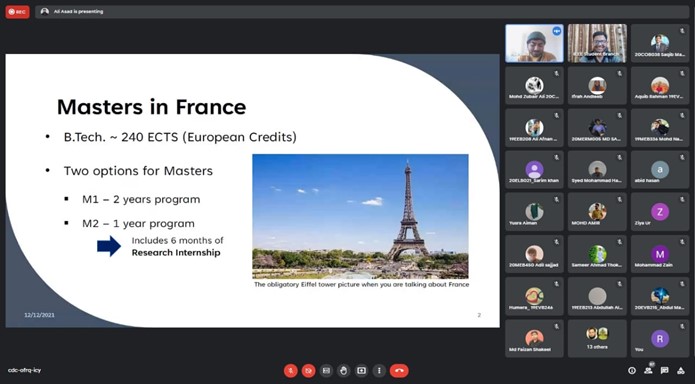Select Ziya Ur's participant tile
Viewport: 695px width, 384px height.
click(x=660, y=212)
